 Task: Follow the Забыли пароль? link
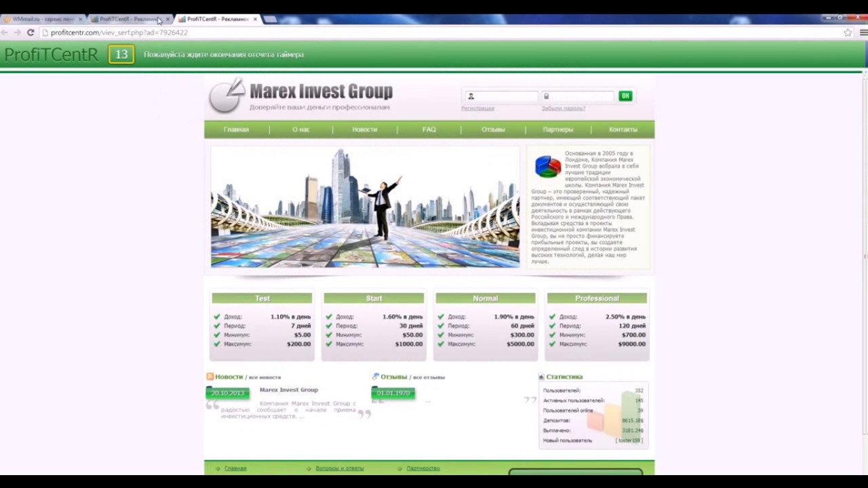click(563, 108)
